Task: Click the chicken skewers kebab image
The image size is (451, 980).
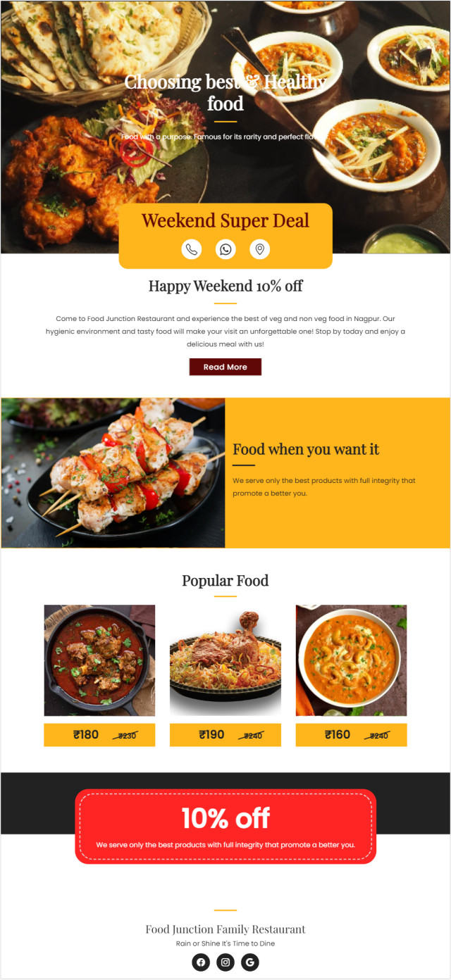Action: (x=113, y=472)
